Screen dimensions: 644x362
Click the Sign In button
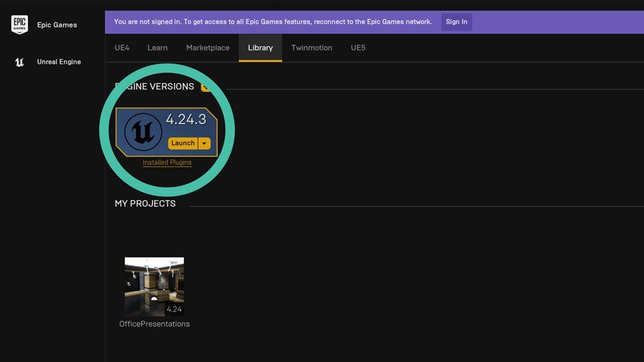coord(457,21)
